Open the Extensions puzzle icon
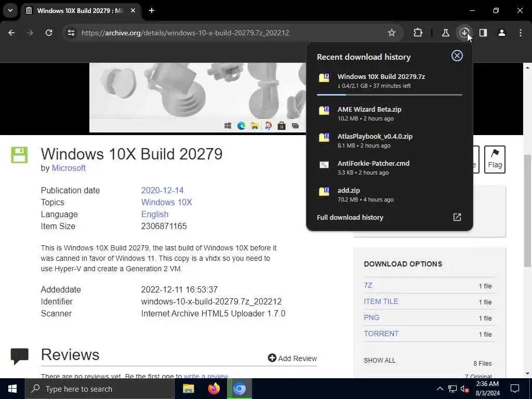 [418, 33]
